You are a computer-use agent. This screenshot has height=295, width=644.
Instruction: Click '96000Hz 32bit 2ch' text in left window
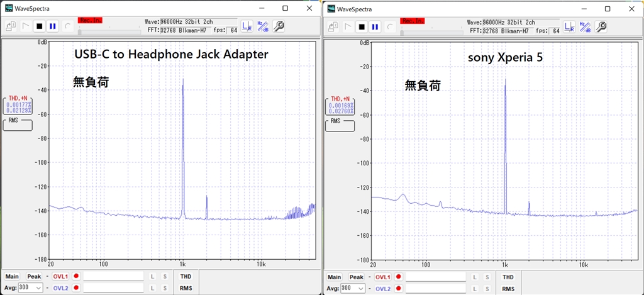186,22
